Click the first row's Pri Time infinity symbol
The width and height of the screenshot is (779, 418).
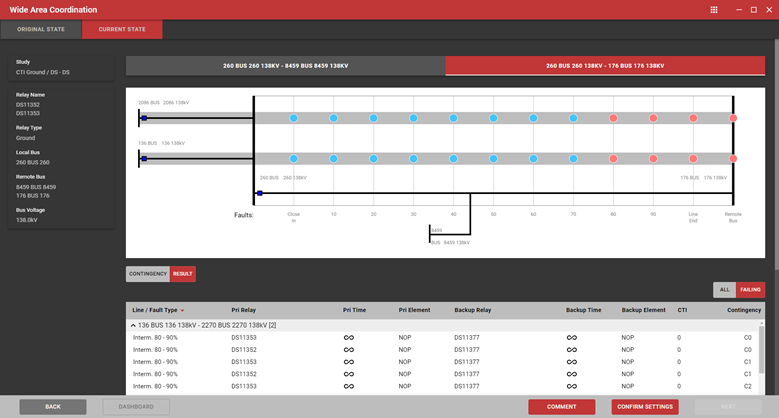(349, 337)
